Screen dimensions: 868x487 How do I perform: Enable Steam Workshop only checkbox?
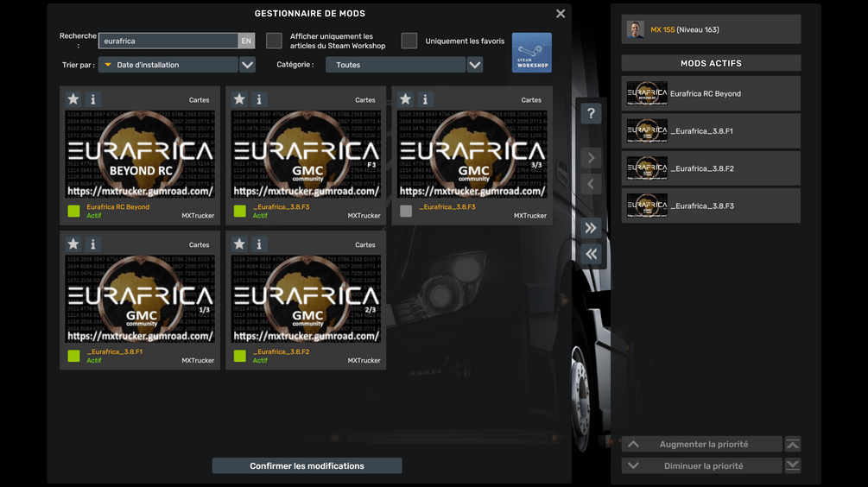pyautogui.click(x=274, y=41)
